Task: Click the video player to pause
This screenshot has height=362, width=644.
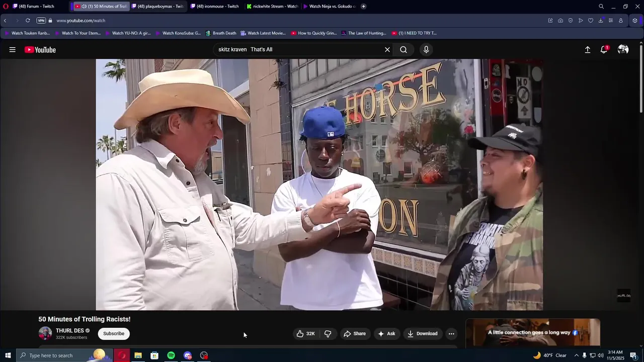Action: click(x=319, y=185)
